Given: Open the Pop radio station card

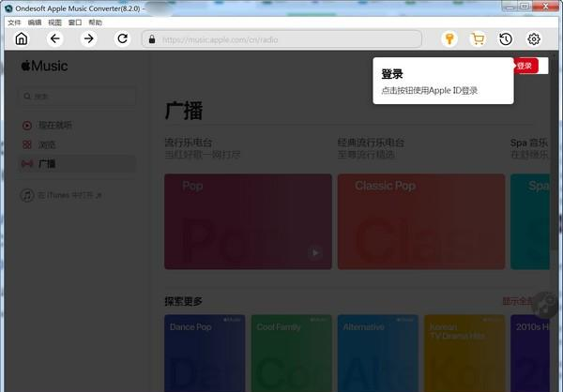Looking at the screenshot, I should pyautogui.click(x=248, y=221).
